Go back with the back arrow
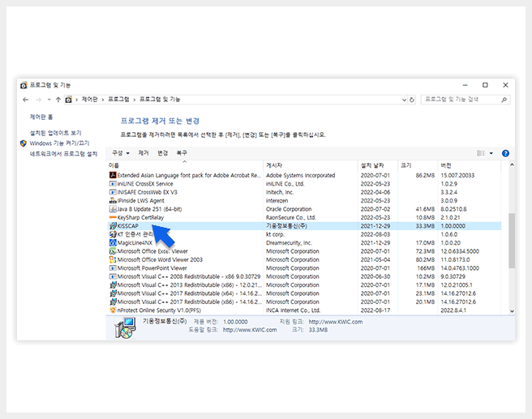532x419 pixels. point(27,100)
